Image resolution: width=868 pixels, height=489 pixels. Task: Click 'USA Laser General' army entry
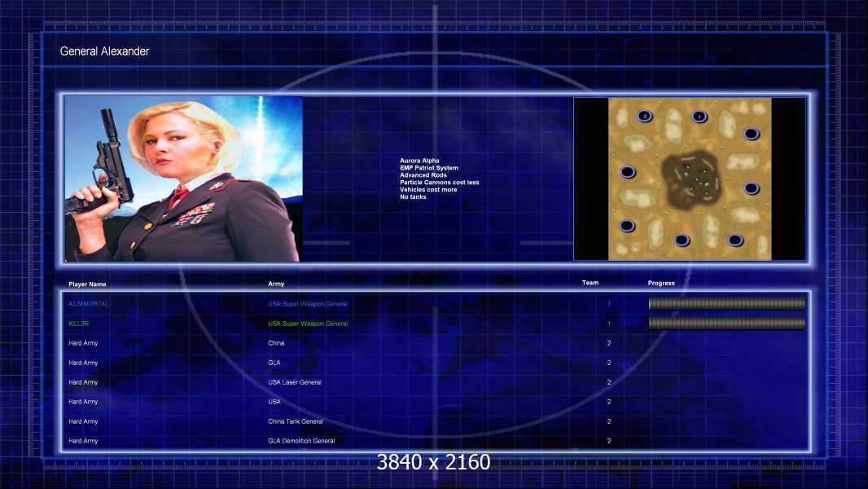click(295, 382)
